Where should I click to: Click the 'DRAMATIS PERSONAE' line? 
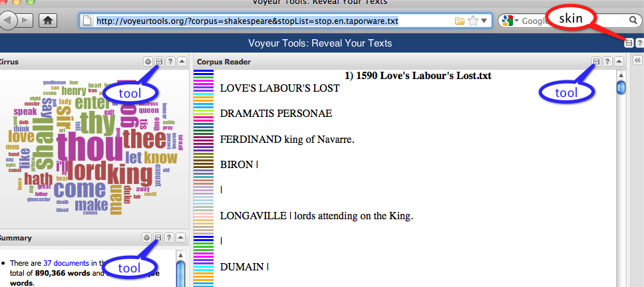pos(276,114)
